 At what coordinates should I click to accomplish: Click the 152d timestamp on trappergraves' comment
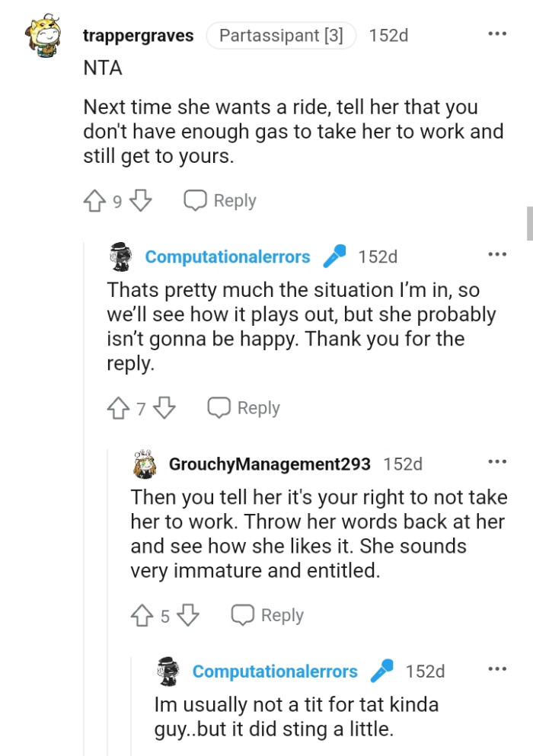[x=389, y=33]
